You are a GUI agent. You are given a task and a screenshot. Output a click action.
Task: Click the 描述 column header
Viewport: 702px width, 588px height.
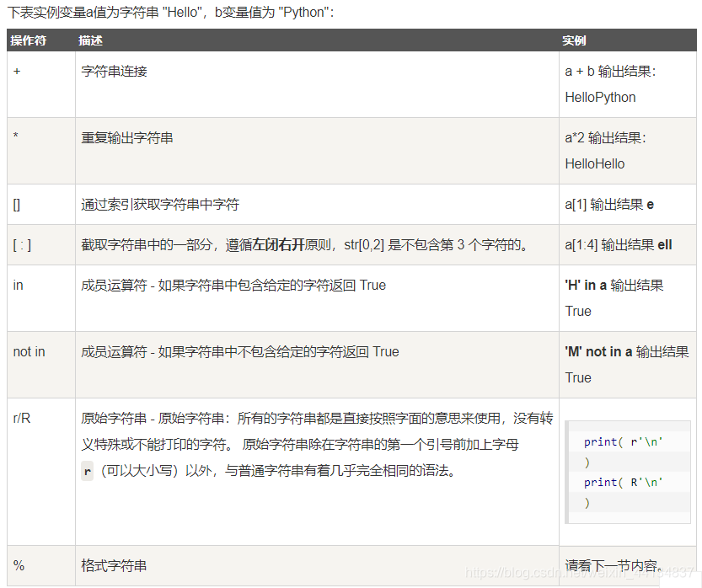pyautogui.click(x=90, y=40)
